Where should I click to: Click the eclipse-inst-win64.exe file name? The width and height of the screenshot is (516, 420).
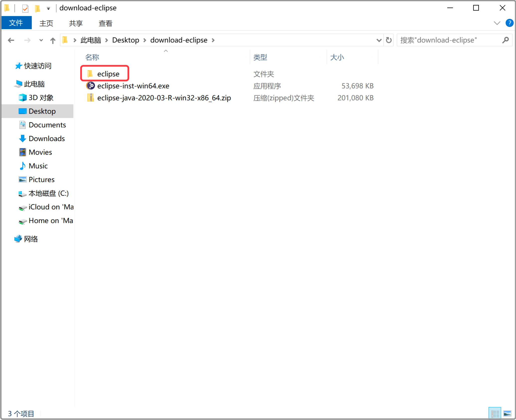point(133,86)
